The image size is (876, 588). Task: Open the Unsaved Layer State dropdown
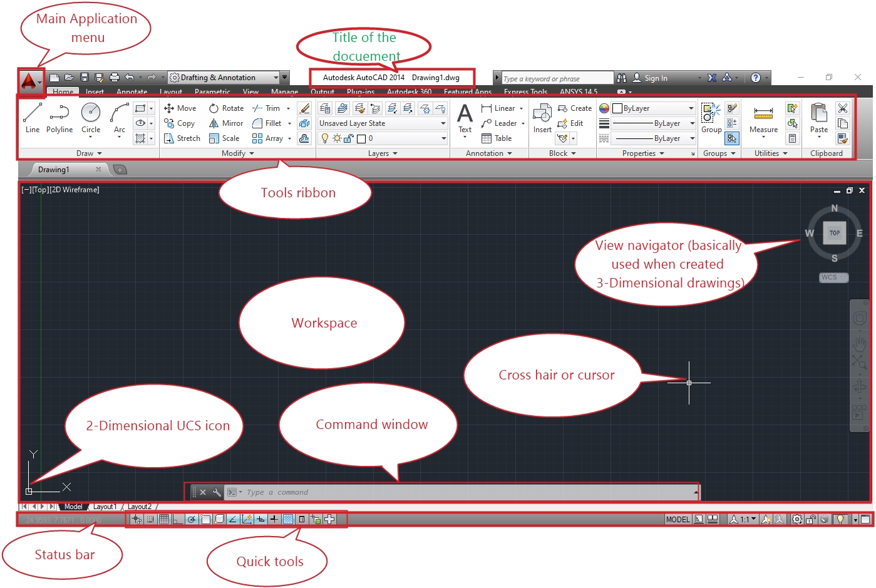383,123
